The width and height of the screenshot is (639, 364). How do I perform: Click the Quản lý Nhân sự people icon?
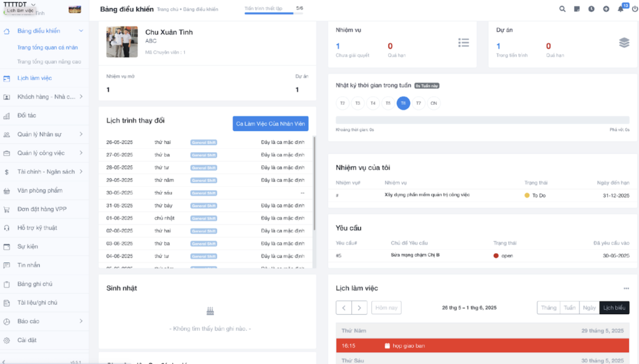(x=6, y=135)
